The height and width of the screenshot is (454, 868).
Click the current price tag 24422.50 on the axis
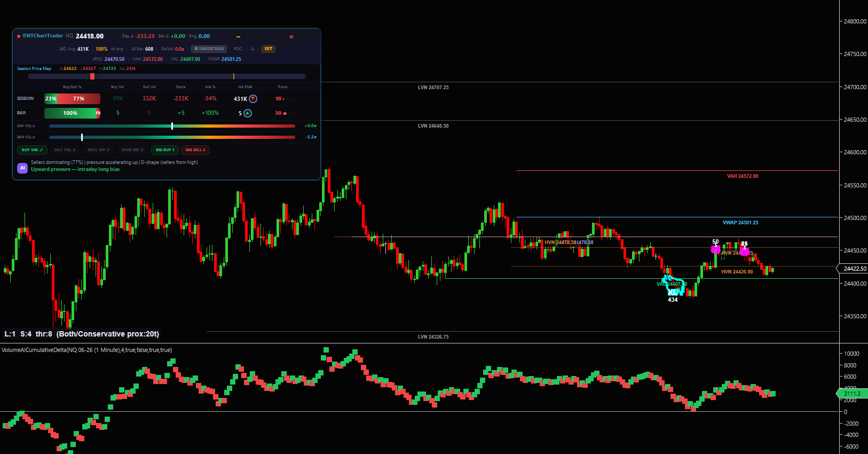[855, 269]
